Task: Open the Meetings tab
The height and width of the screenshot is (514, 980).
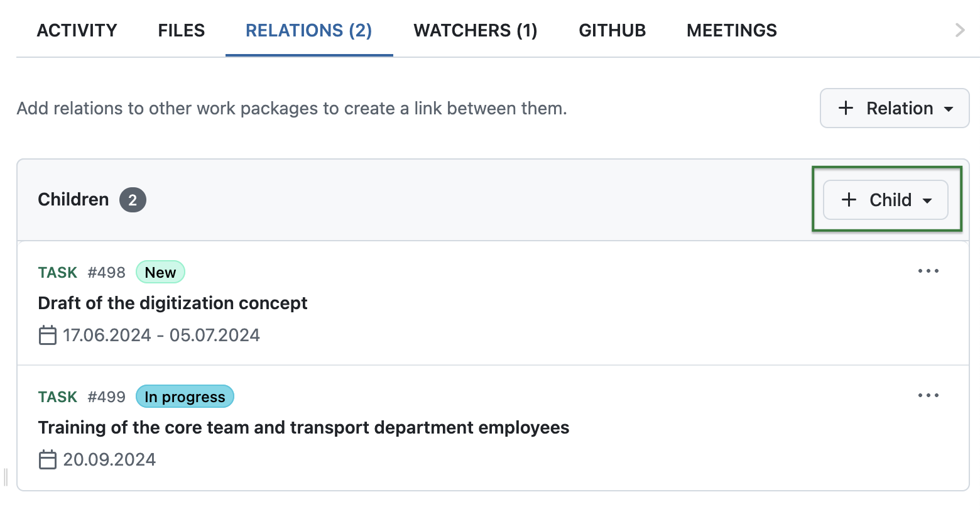Action: pyautogui.click(x=731, y=30)
